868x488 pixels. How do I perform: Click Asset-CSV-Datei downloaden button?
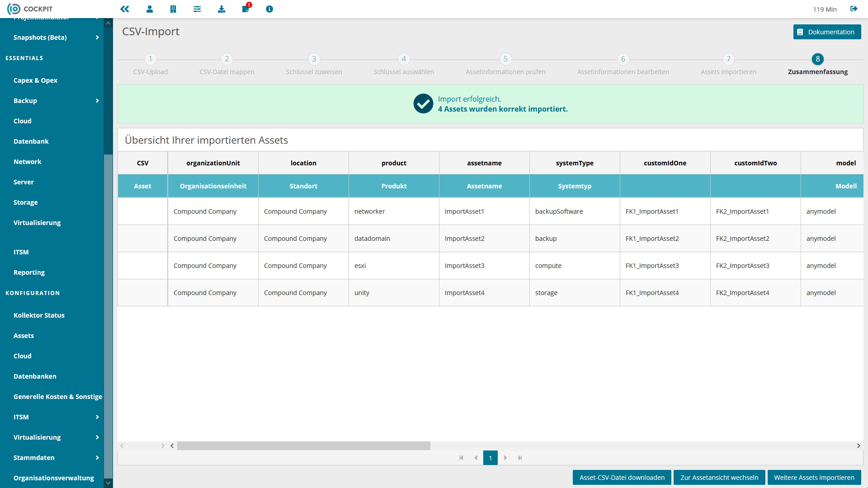[622, 478]
